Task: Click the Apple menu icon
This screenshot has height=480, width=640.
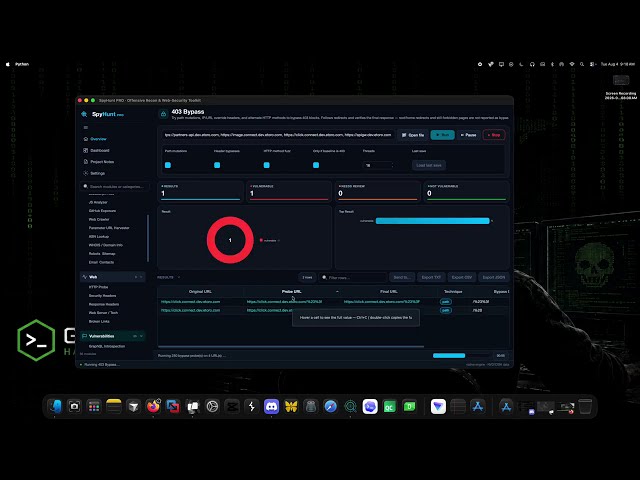Action: pos(7,64)
